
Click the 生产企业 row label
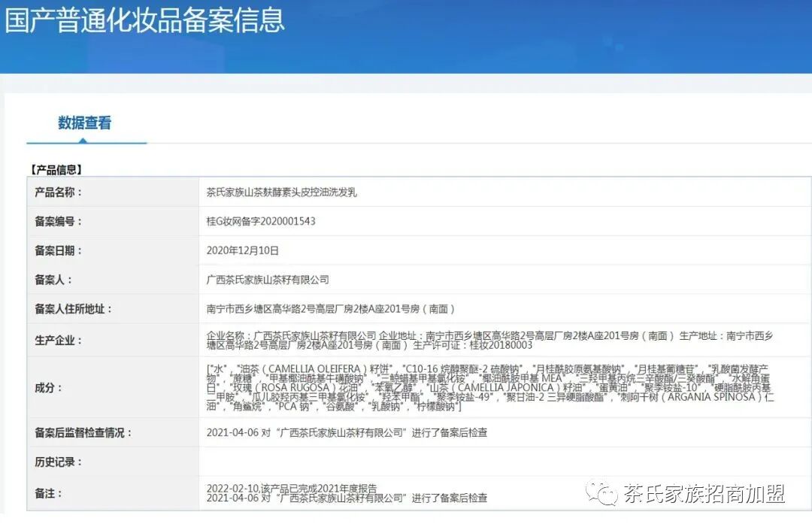(x=58, y=341)
